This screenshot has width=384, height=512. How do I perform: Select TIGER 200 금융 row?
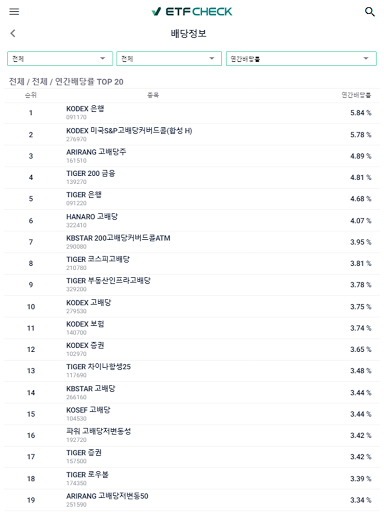pos(192,177)
